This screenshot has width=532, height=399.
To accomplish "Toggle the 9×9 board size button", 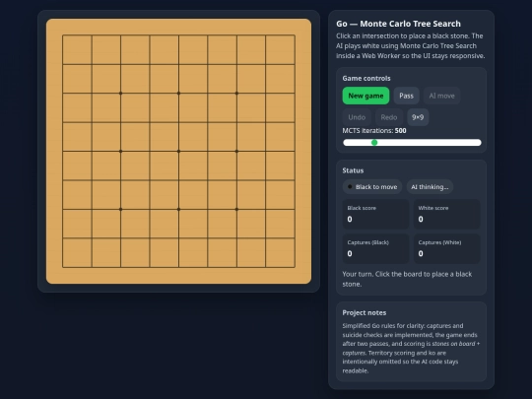I will (418, 117).
